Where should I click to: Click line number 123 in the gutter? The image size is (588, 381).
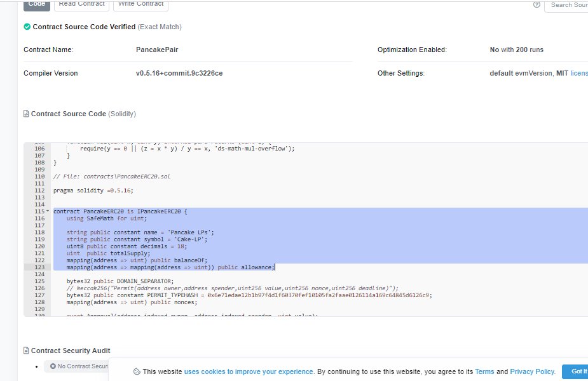pyautogui.click(x=39, y=267)
